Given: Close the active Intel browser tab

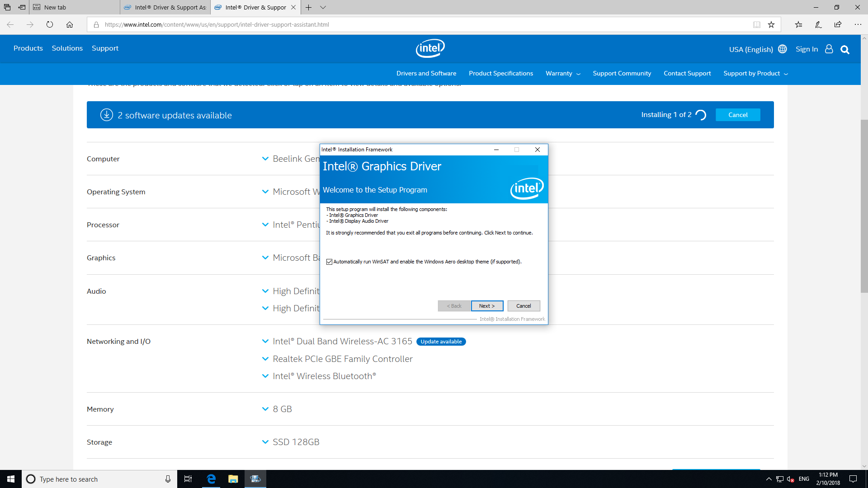Looking at the screenshot, I should tap(293, 7).
